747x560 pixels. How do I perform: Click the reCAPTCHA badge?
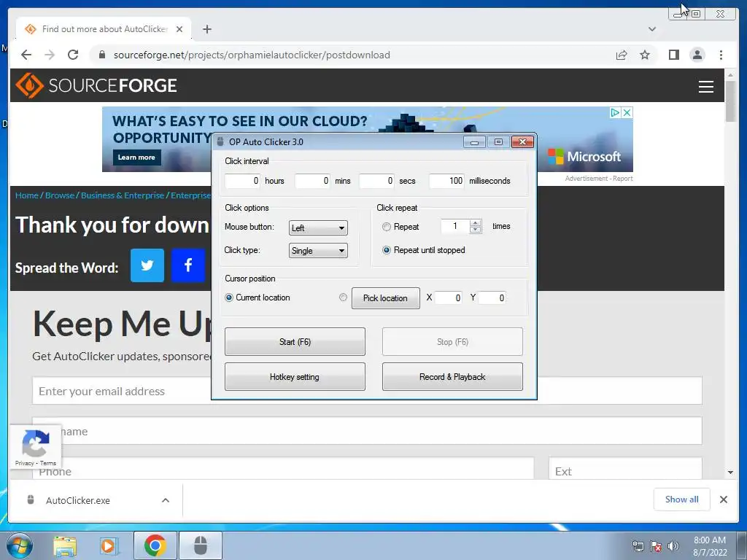pyautogui.click(x=35, y=447)
